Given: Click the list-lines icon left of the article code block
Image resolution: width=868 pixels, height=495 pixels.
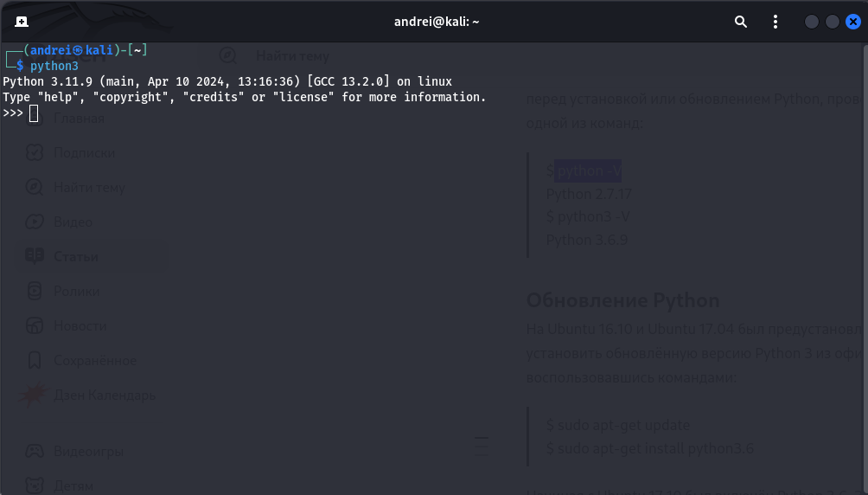Looking at the screenshot, I should 482,447.
